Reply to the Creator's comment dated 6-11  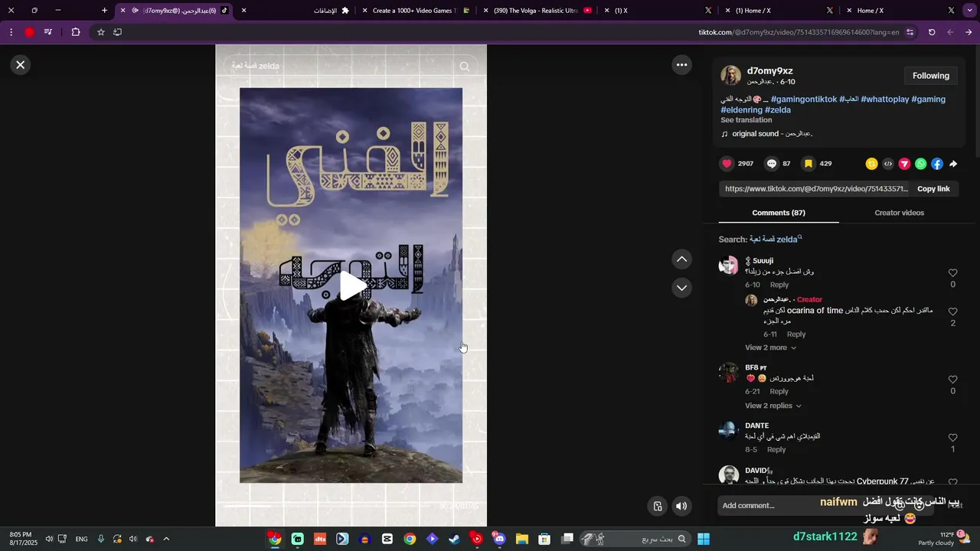tap(796, 334)
